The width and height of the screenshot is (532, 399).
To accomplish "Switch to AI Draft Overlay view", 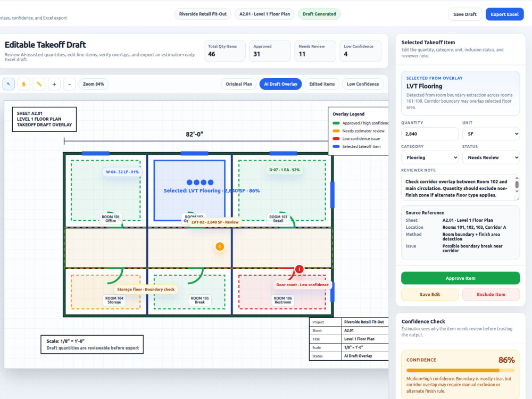I will 280,84.
